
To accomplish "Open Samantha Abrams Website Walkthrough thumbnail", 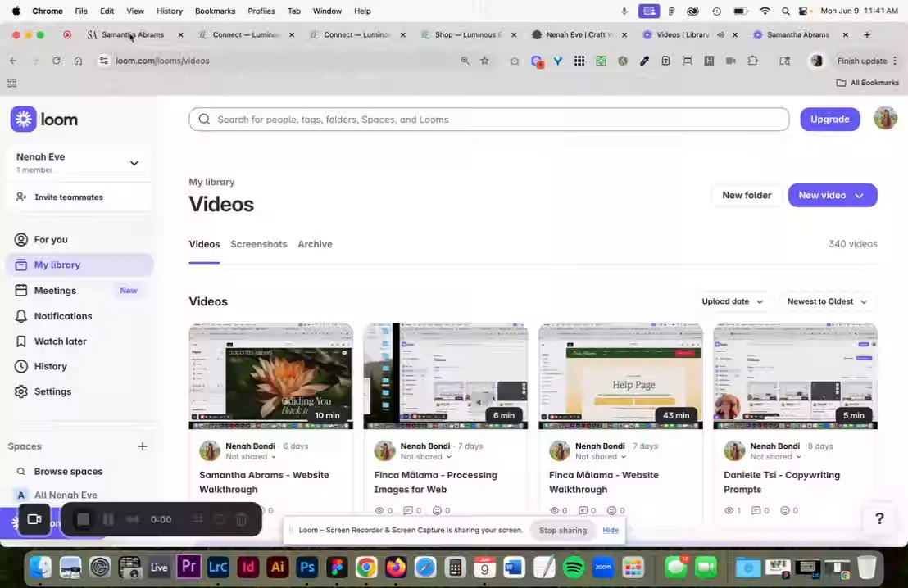I will click(271, 376).
